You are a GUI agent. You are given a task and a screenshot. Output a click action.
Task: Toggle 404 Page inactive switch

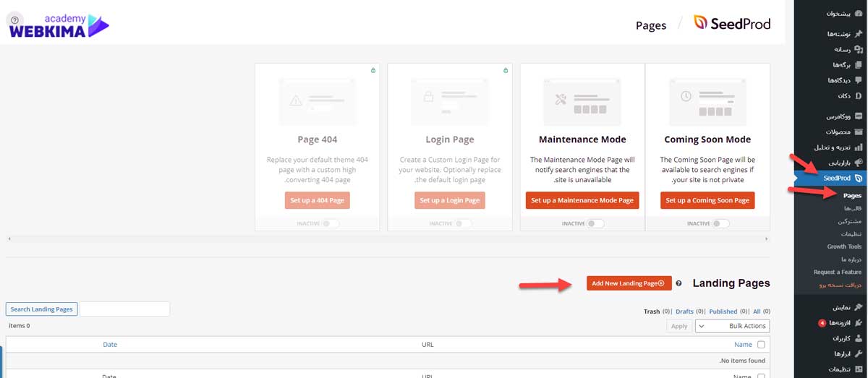pos(330,223)
